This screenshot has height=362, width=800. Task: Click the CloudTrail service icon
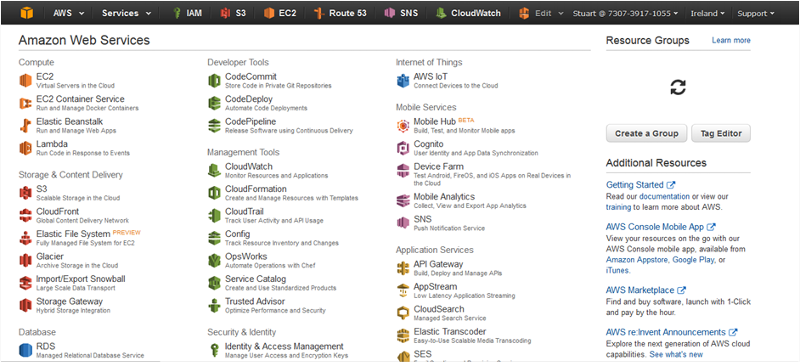(x=214, y=215)
